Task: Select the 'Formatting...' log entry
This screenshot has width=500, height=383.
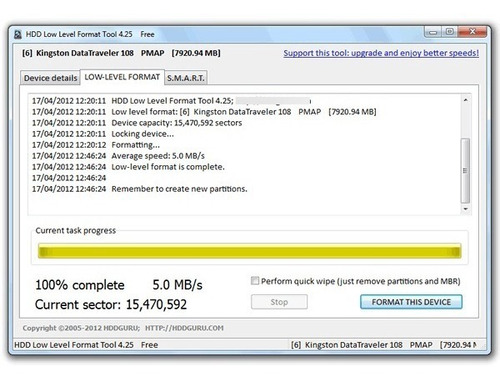Action: click(x=96, y=145)
